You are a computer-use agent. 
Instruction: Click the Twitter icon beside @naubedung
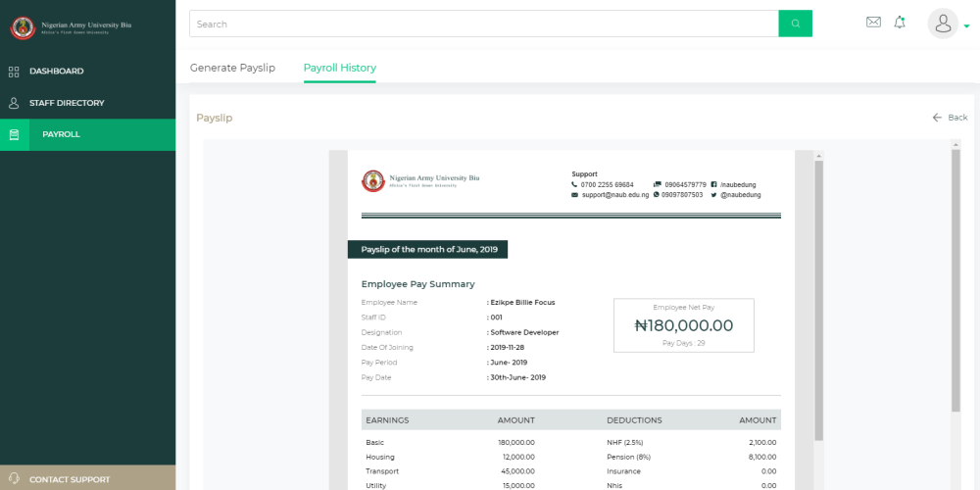pos(713,195)
